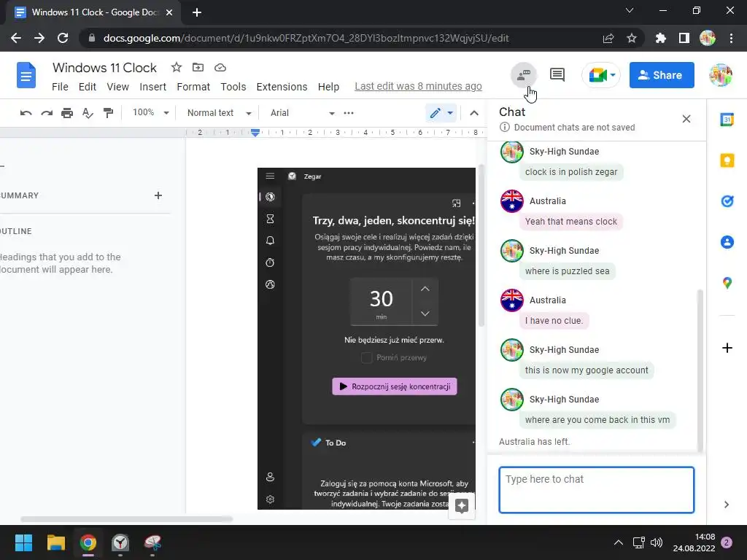Add a document summary with plus icon
Screen dimensions: 747x560
pos(158,195)
